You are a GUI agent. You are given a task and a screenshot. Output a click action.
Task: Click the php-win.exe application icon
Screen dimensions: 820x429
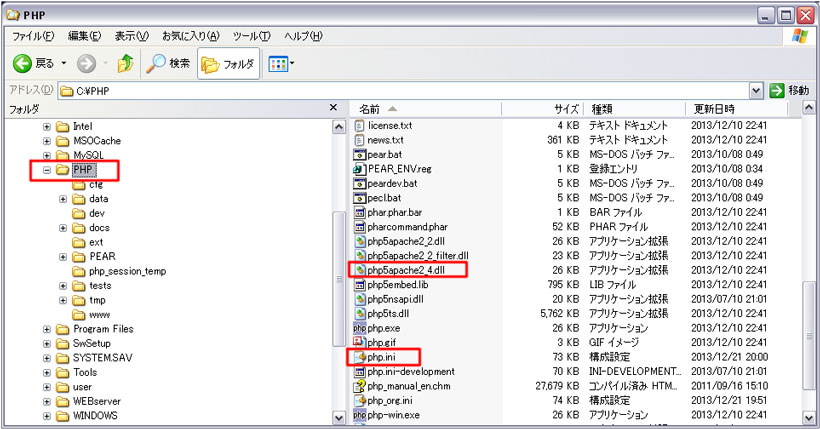click(x=359, y=415)
